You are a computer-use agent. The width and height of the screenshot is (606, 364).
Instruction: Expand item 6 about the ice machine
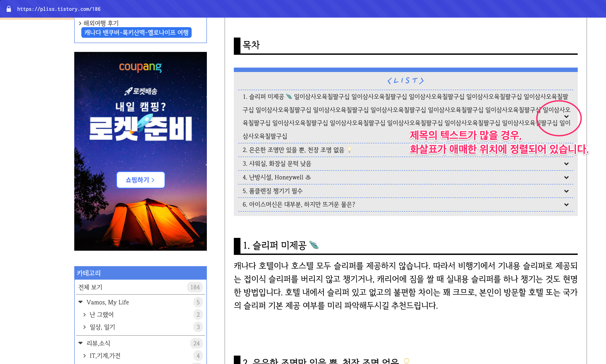click(566, 204)
